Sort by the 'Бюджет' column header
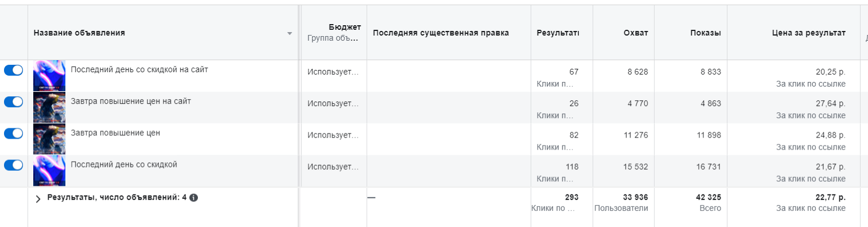The height and width of the screenshot is (227, 868). [x=345, y=28]
